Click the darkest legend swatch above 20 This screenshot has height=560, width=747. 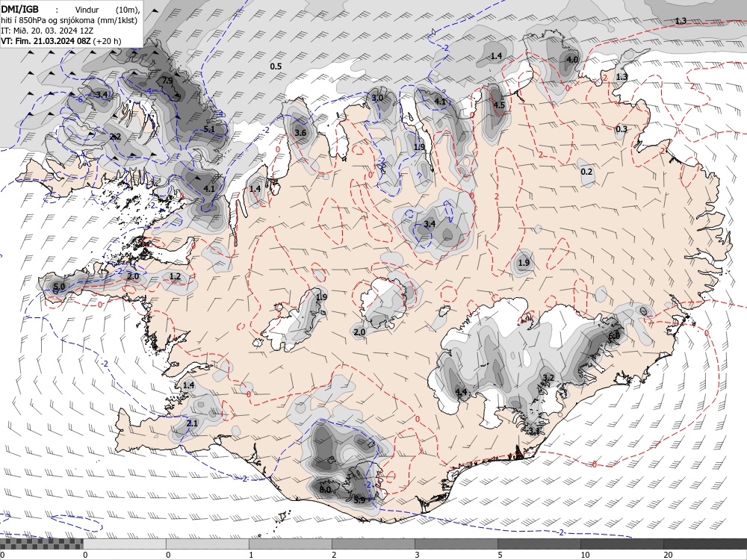point(705,544)
